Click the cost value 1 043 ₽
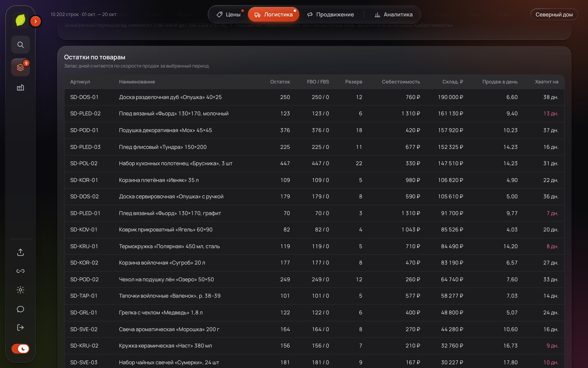588x368 pixels. (x=411, y=230)
